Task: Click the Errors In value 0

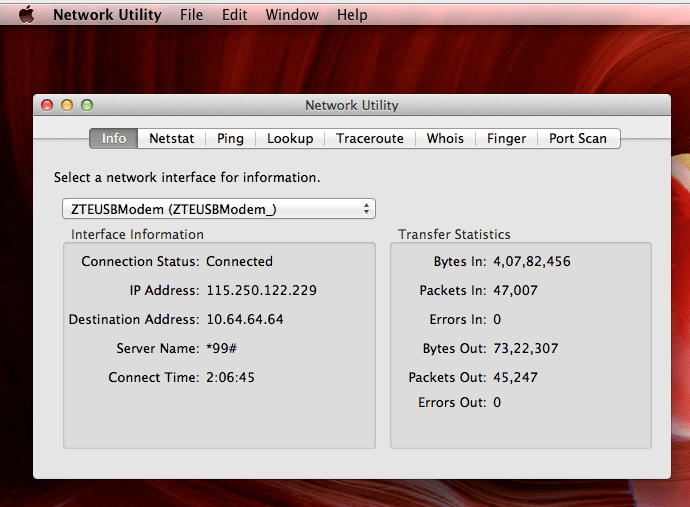Action: [497, 320]
